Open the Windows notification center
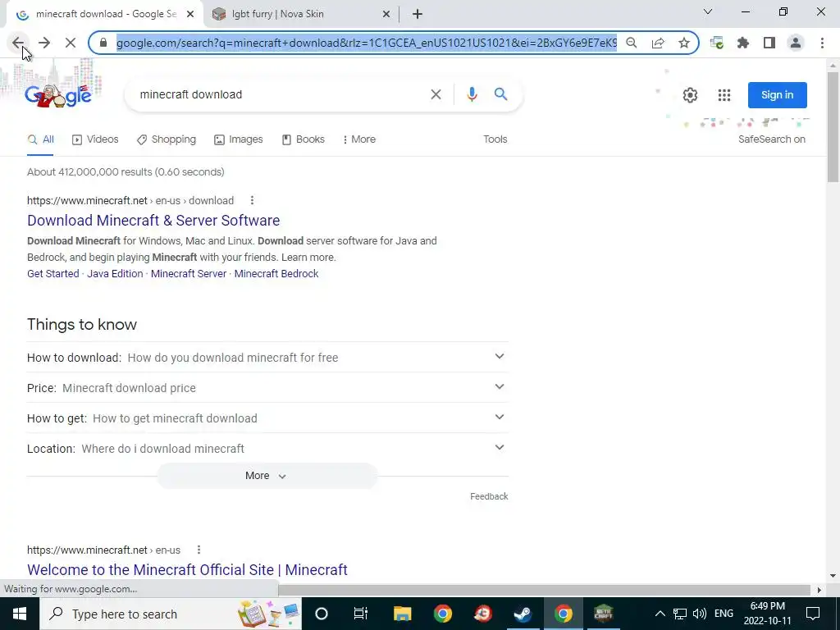 tap(813, 614)
